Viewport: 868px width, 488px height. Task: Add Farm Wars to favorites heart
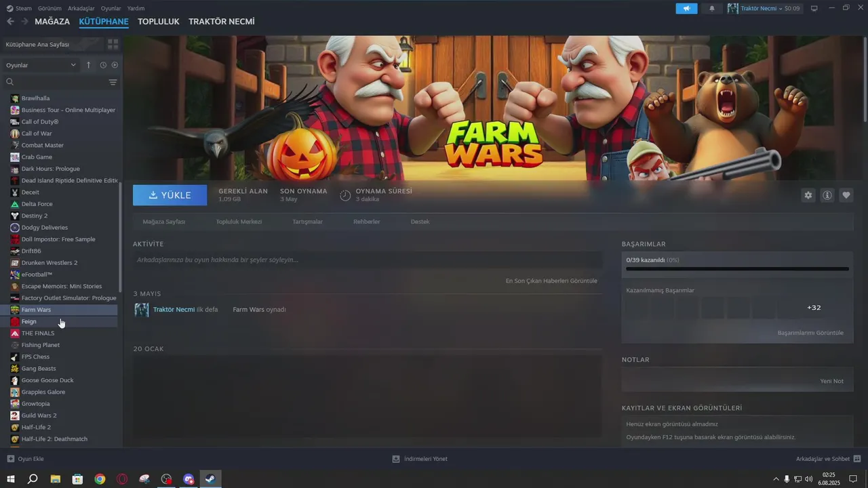pos(846,195)
